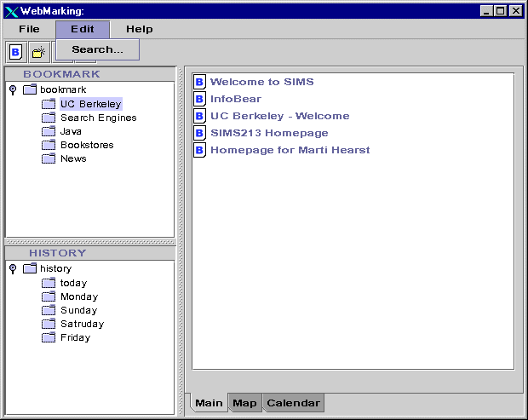Click the Monday history folder icon
This screenshot has height=420, width=528.
49,296
